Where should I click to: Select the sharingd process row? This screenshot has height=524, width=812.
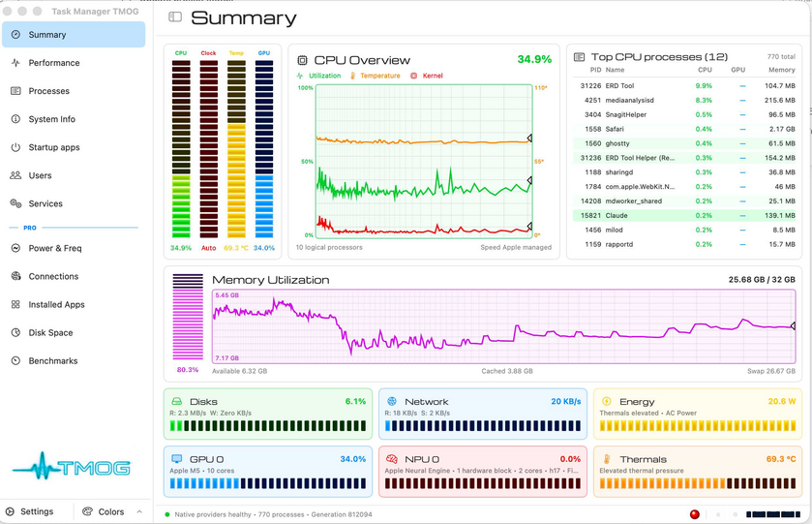[684, 172]
